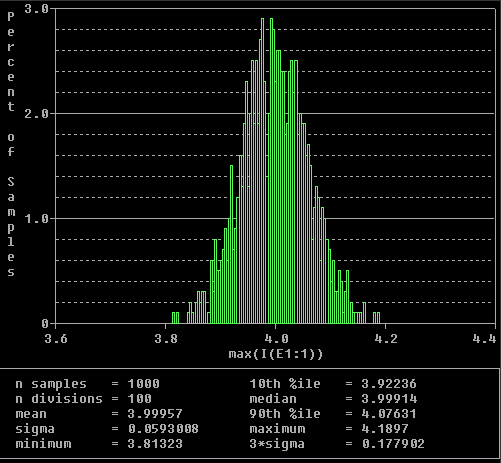Select the mean value 3.99957

[x=155, y=414]
